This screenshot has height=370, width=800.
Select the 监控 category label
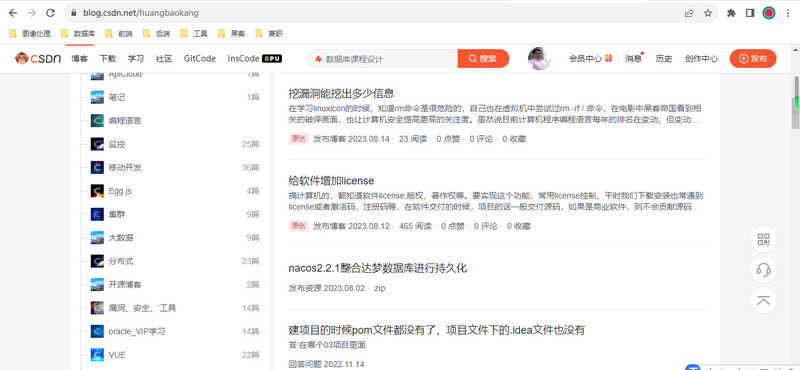point(117,144)
